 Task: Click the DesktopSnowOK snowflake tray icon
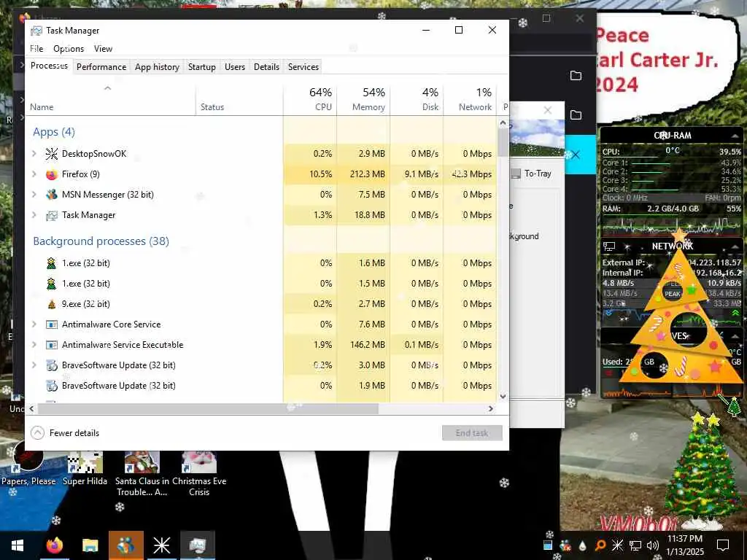click(617, 545)
